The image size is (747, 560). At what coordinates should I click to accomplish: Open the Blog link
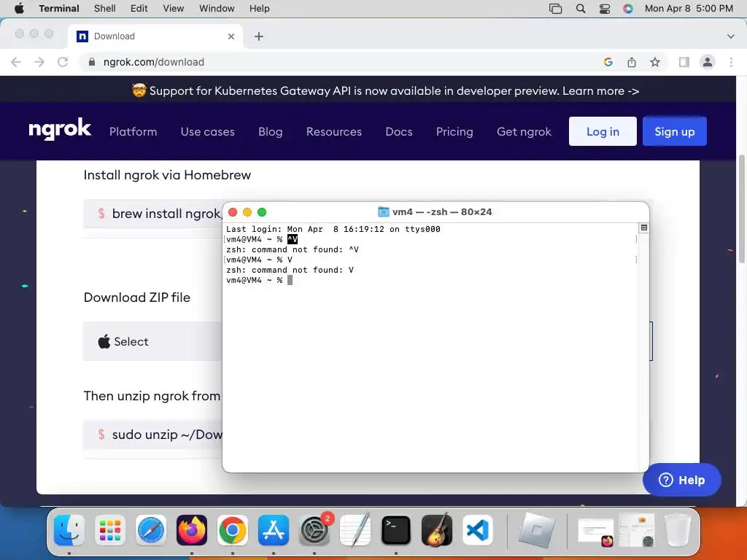click(x=271, y=132)
